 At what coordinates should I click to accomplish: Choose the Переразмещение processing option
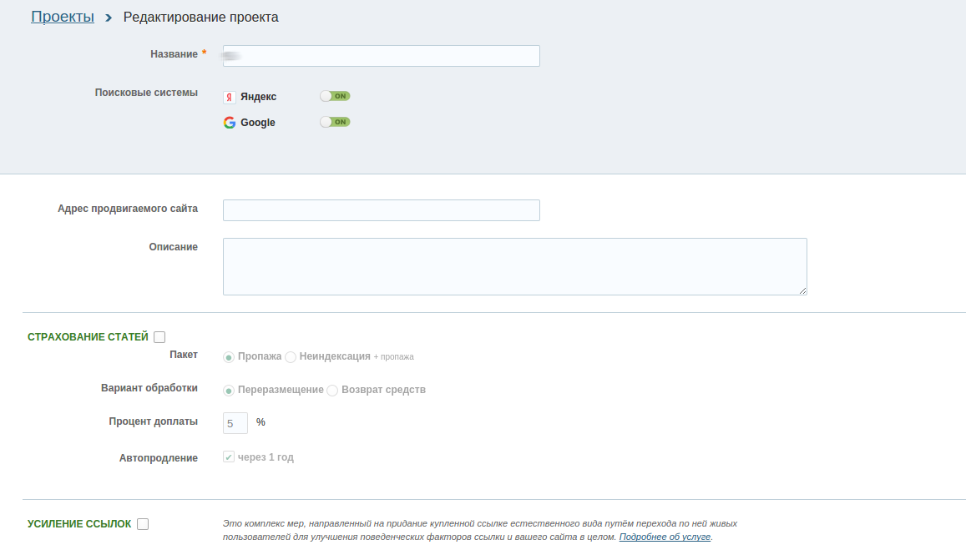[229, 391]
